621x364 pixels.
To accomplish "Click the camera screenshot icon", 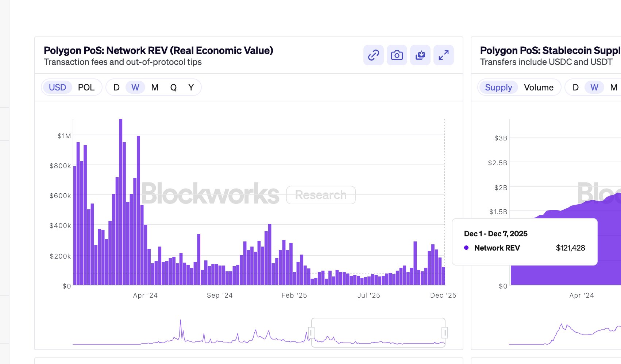I will (x=397, y=55).
